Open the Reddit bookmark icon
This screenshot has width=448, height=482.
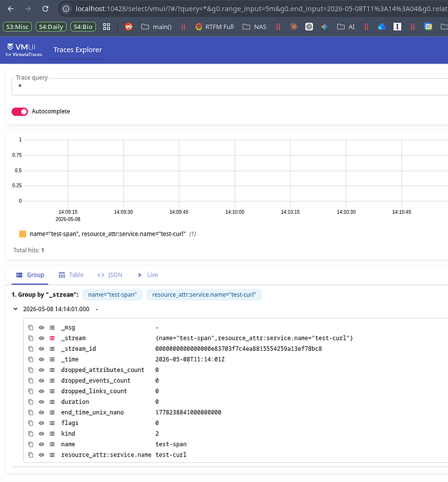(129, 27)
